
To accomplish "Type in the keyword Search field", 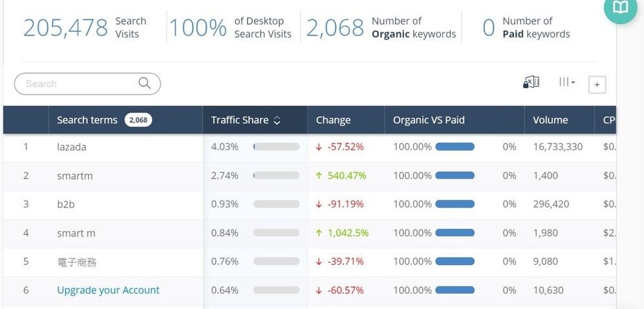I will click(x=78, y=84).
